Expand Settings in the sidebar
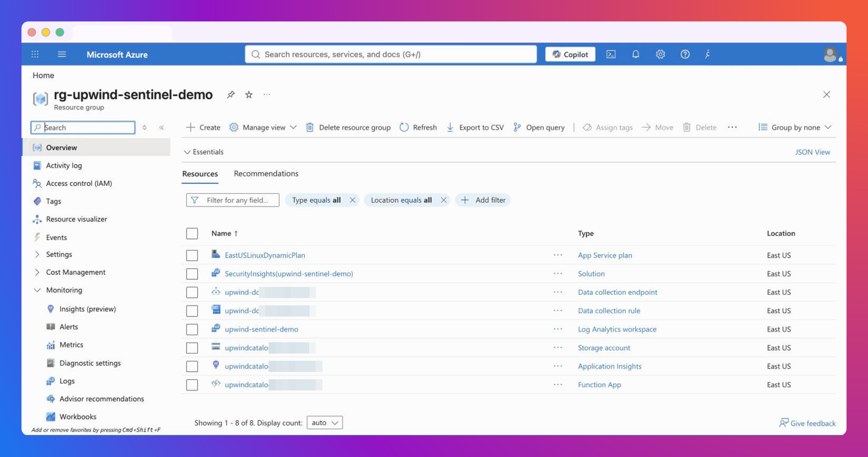The image size is (868, 457). pyautogui.click(x=37, y=254)
